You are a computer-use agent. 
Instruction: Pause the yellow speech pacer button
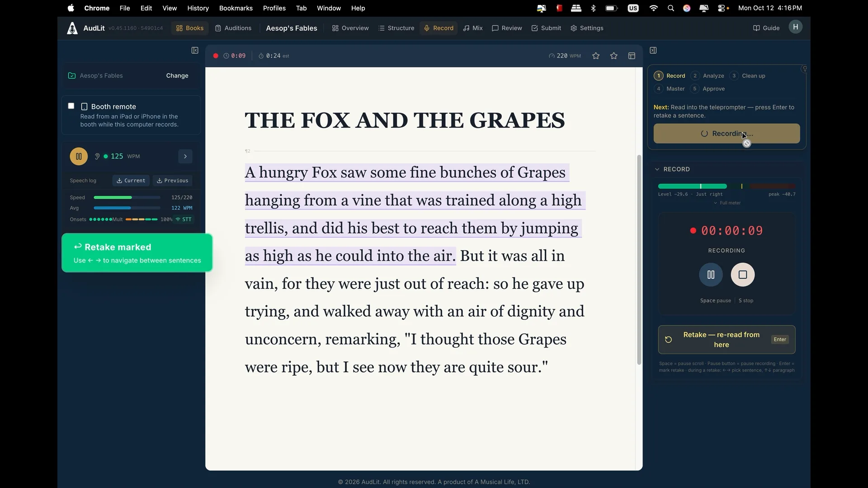click(79, 156)
